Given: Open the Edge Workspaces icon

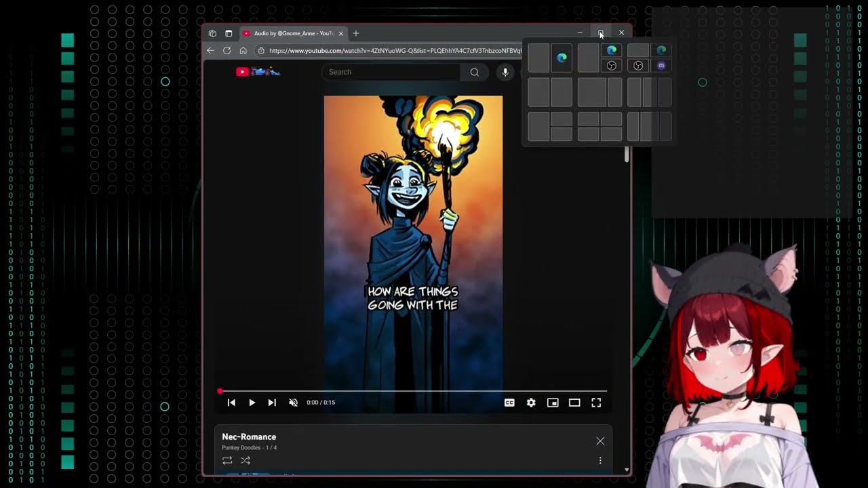Looking at the screenshot, I should point(213,33).
